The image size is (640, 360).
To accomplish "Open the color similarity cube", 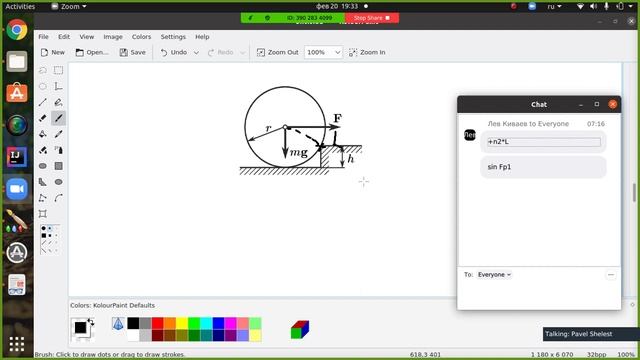I will 300,329.
